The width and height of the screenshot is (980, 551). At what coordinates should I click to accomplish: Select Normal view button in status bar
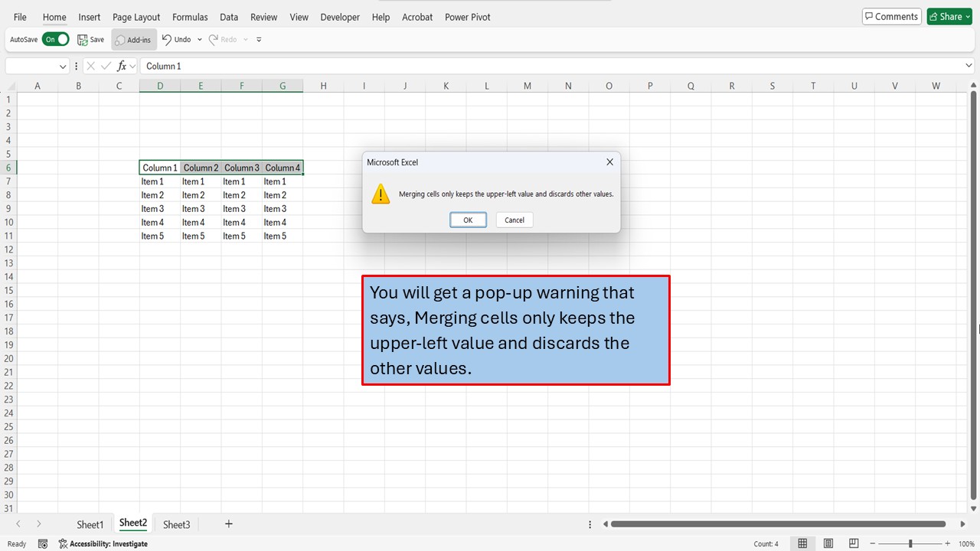802,543
